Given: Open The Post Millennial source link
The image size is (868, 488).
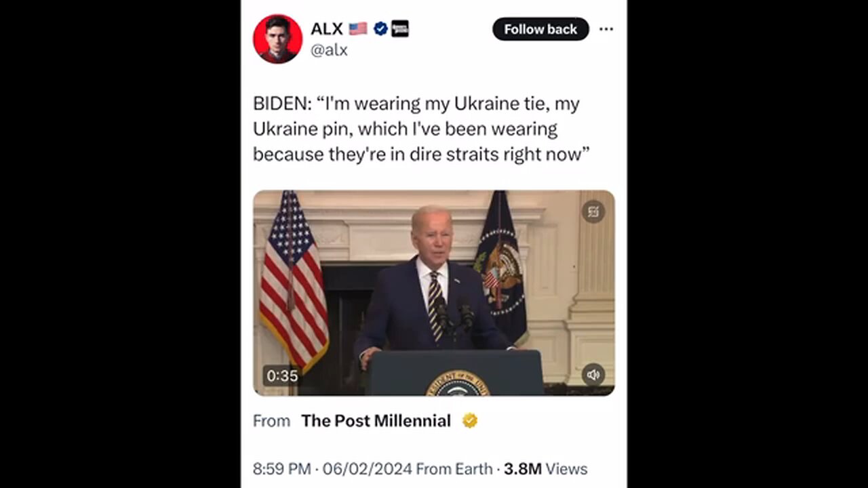Looking at the screenshot, I should click(x=376, y=421).
